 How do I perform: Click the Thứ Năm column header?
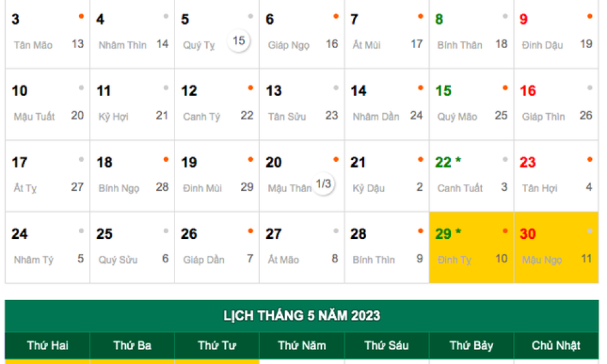coord(302,346)
